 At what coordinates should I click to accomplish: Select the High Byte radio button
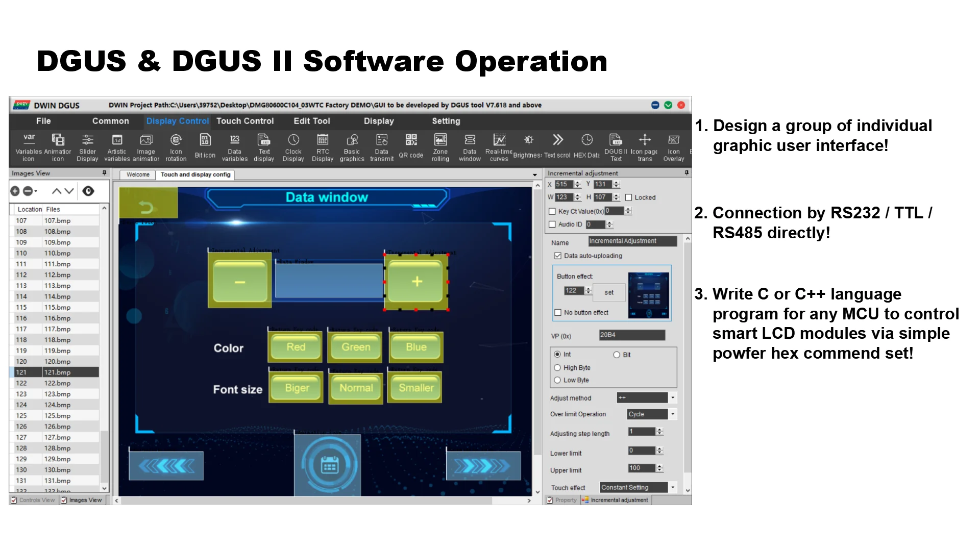click(557, 367)
